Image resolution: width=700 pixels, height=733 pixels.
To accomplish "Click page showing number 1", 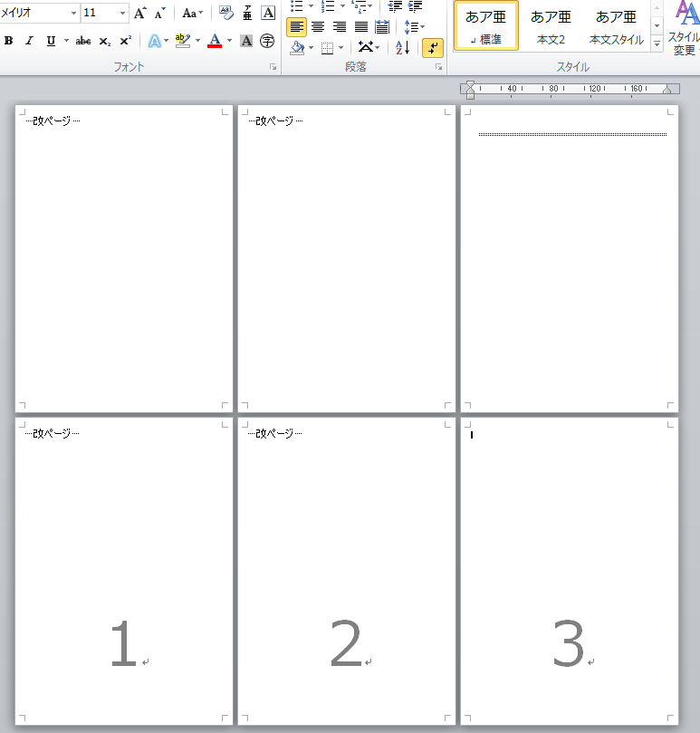I will click(124, 571).
